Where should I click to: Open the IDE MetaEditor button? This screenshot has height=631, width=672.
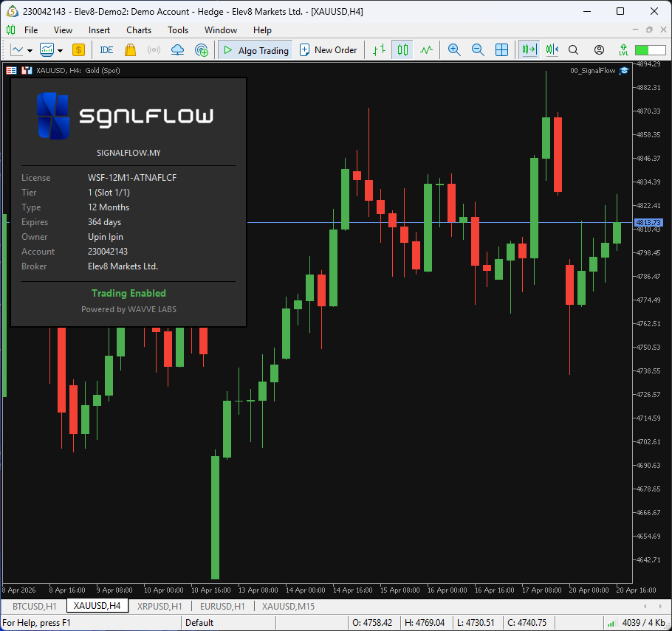click(x=106, y=50)
